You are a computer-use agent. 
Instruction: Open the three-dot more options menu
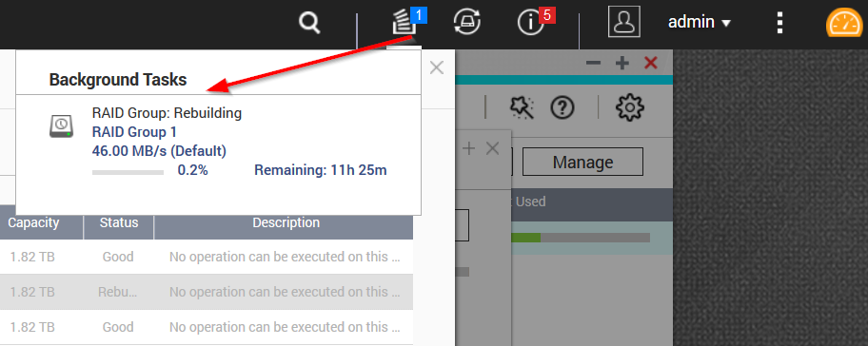coord(780,23)
